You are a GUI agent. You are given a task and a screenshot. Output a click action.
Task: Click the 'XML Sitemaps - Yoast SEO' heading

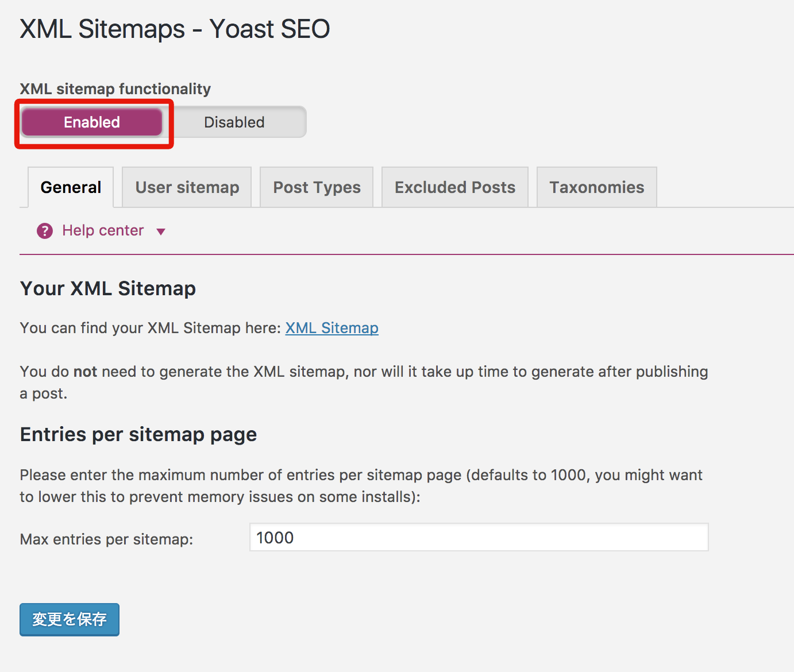coord(175,29)
